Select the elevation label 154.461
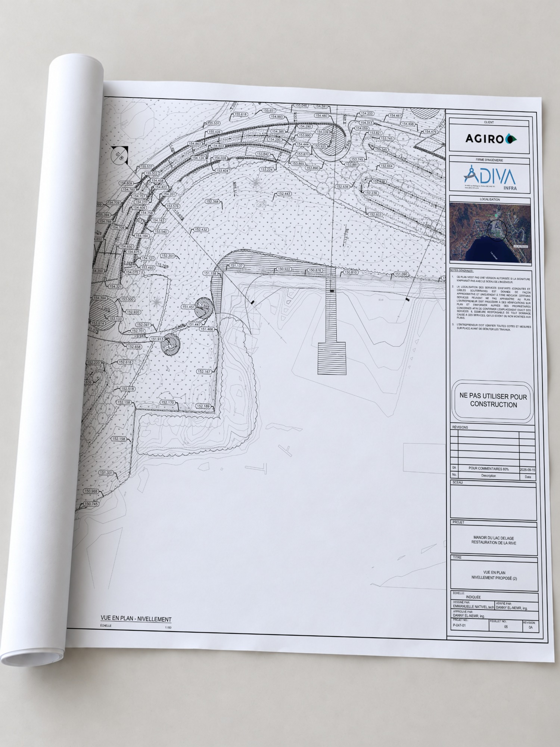The height and width of the screenshot is (747, 560). coord(395,116)
